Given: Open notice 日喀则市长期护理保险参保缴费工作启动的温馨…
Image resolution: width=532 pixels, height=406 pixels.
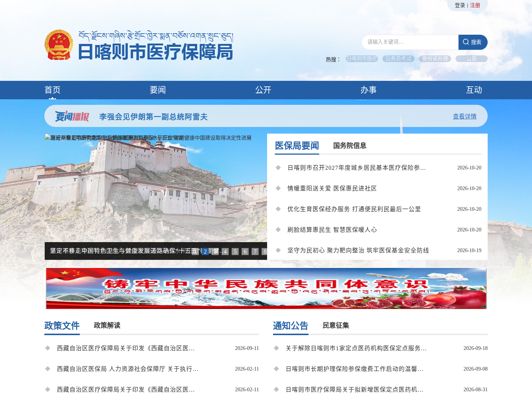Looking at the screenshot, I should 355,369.
